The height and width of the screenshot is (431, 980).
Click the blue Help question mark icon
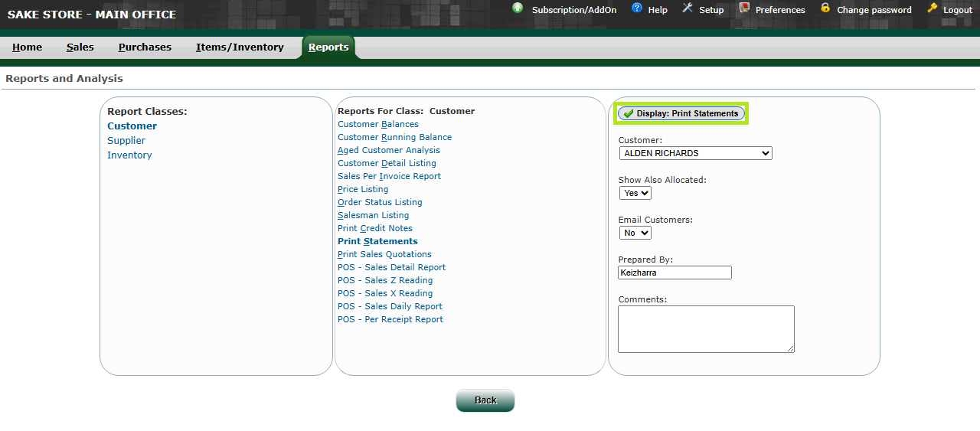(x=636, y=8)
